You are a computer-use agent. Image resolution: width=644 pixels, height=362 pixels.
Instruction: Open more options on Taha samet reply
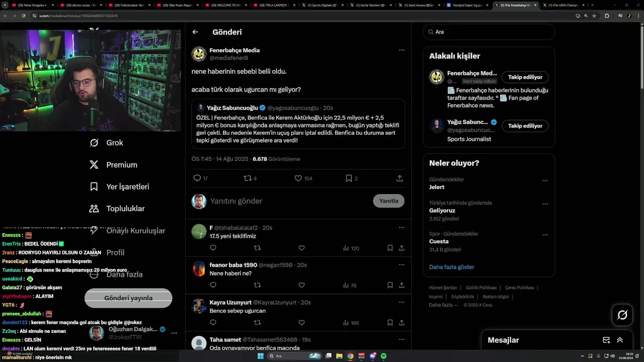401,339
